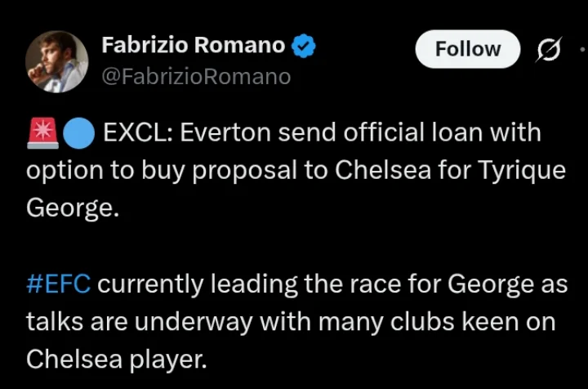Open Fabrizio Romano's profile avatar

(x=57, y=61)
